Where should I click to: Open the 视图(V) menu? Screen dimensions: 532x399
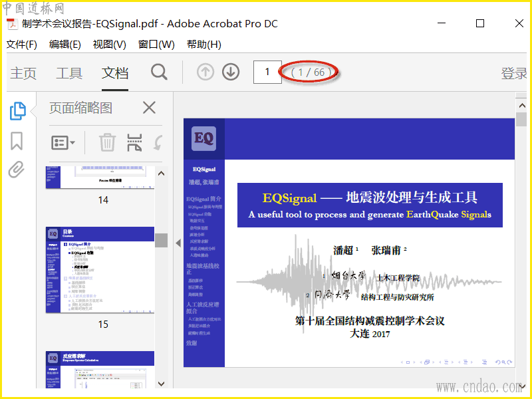pyautogui.click(x=110, y=45)
